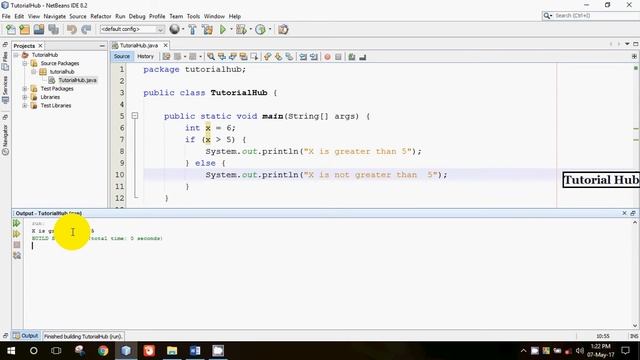The width and height of the screenshot is (640, 360).
Task: Click the Stop icon in Output panel
Action: (x=17, y=244)
